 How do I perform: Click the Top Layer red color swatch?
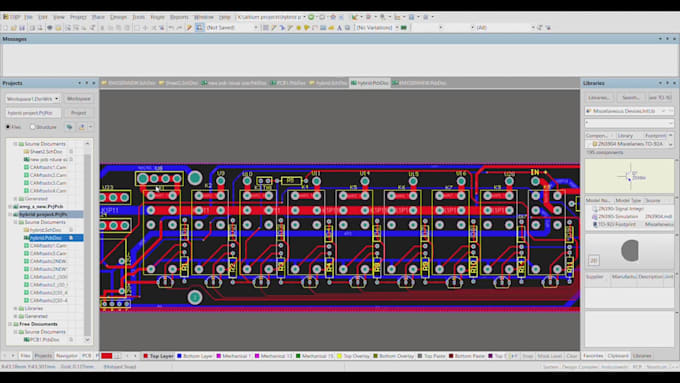click(x=146, y=356)
